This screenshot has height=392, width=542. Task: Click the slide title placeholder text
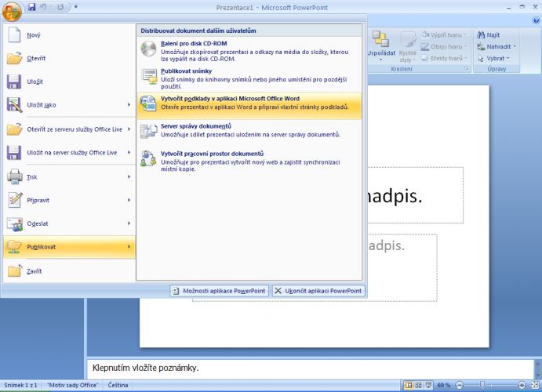coord(394,197)
